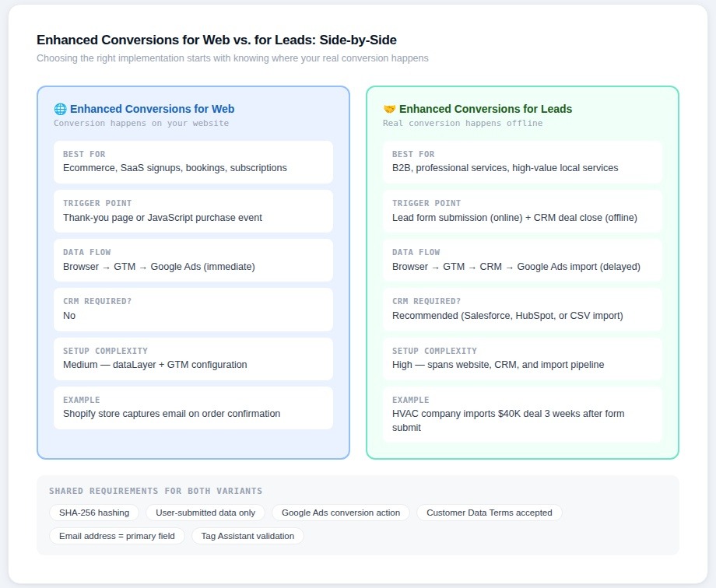This screenshot has height=588, width=716.
Task: Select the Medium setup complexity card
Action: pos(193,359)
